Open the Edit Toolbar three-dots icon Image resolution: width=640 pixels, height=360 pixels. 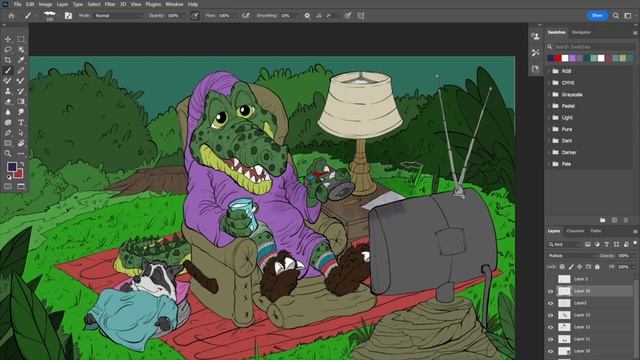(x=21, y=154)
